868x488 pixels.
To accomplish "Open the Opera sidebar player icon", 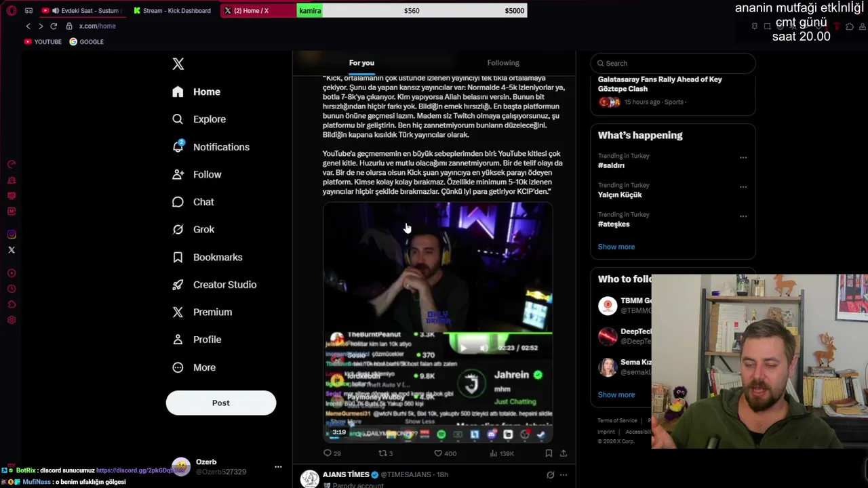I will pyautogui.click(x=12, y=273).
